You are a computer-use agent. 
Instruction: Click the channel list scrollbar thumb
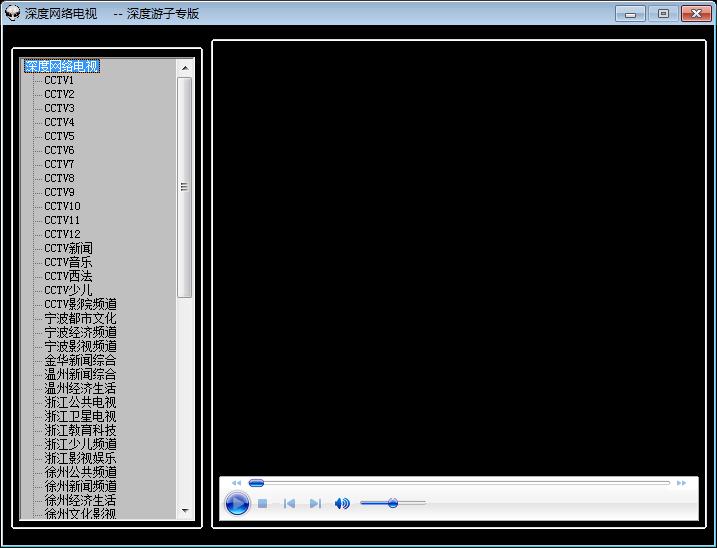[184, 187]
